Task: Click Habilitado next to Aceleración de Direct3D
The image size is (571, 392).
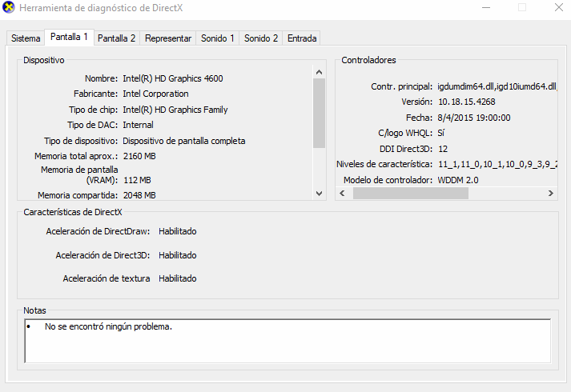Action: [177, 256]
